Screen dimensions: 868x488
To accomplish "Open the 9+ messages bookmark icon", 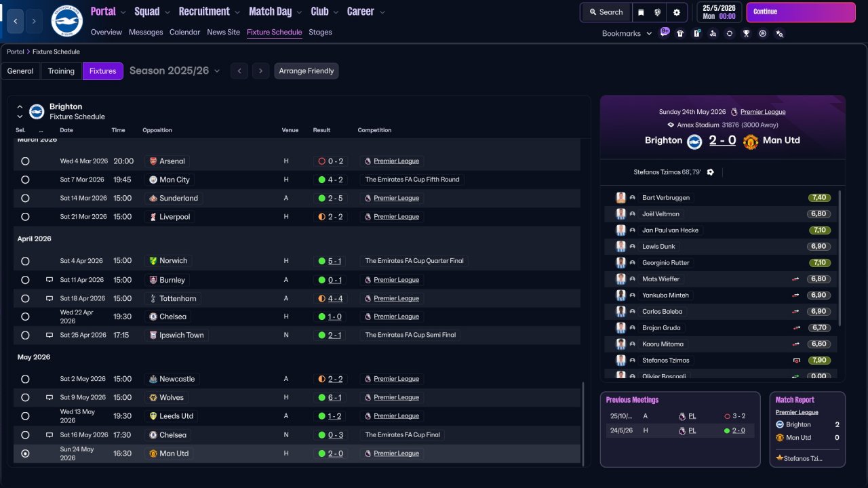I will (x=665, y=32).
